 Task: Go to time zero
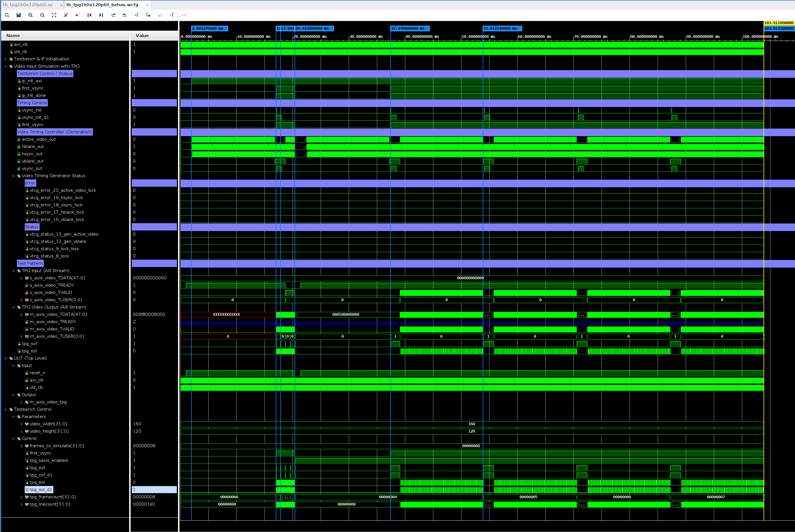click(89, 15)
